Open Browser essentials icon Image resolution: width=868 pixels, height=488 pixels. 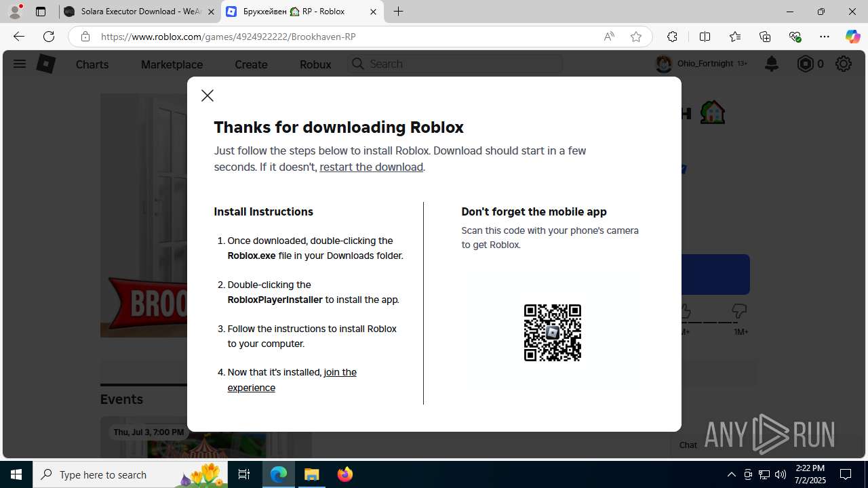(x=795, y=37)
